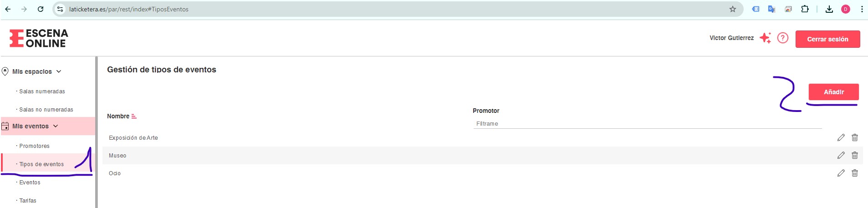This screenshot has height=208, width=868.
Task: Focus the Promotor Filtrame filter field
Action: [647, 124]
